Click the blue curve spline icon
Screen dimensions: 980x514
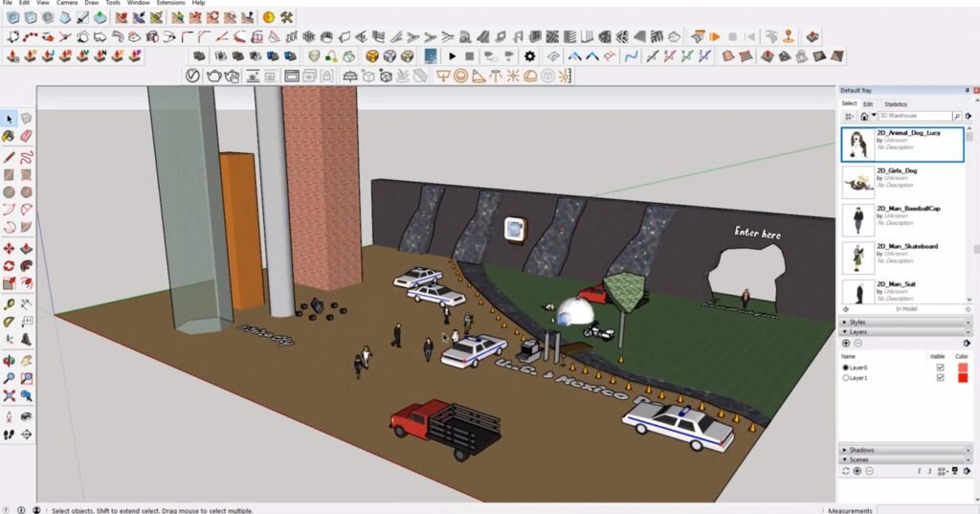632,56
